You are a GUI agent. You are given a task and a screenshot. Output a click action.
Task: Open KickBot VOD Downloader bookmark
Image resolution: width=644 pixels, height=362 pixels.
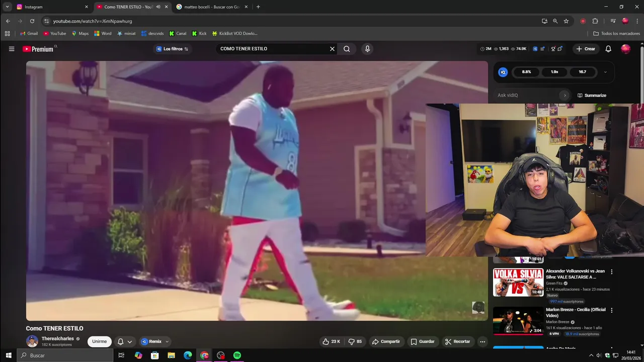click(234, 34)
